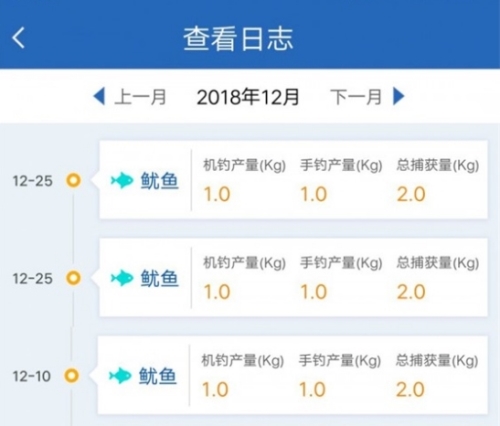500x426 pixels.
Task: Click the fish icon in first 12-25 entry
Action: (122, 180)
